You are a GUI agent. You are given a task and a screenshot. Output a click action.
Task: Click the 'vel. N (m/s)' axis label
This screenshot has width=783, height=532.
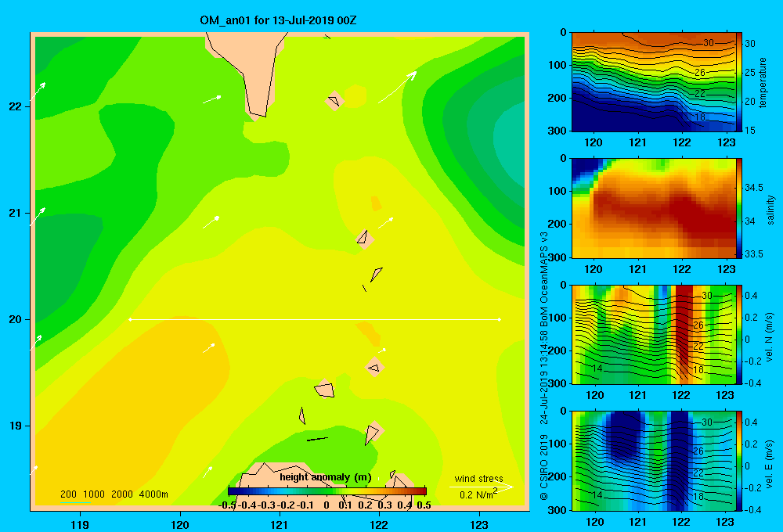[x=770, y=337]
